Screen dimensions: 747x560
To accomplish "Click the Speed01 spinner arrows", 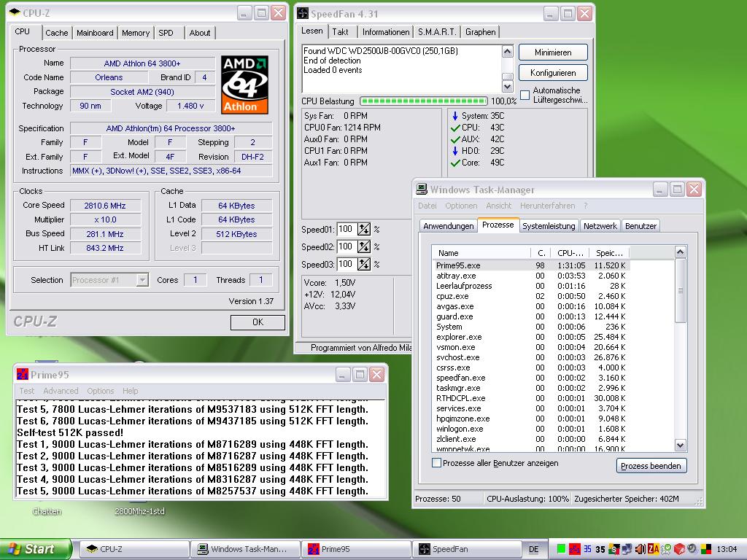I will tap(364, 229).
